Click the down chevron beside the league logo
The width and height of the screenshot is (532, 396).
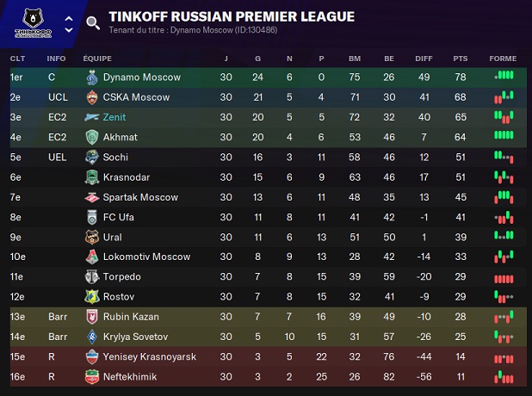68,28
